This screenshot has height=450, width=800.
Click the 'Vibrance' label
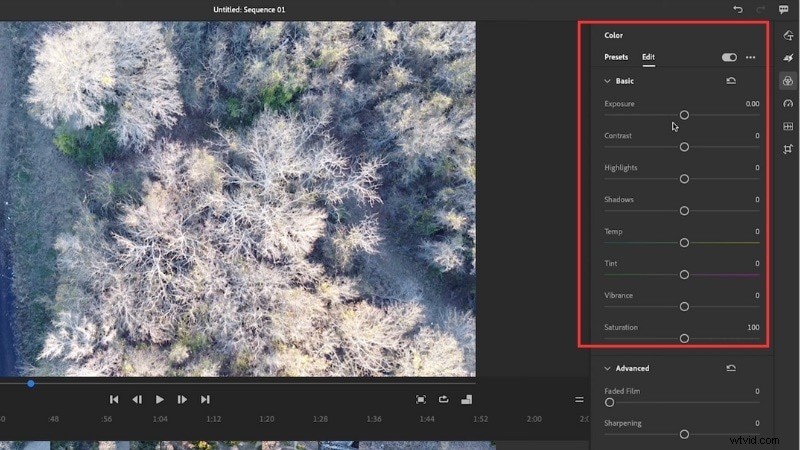point(618,295)
